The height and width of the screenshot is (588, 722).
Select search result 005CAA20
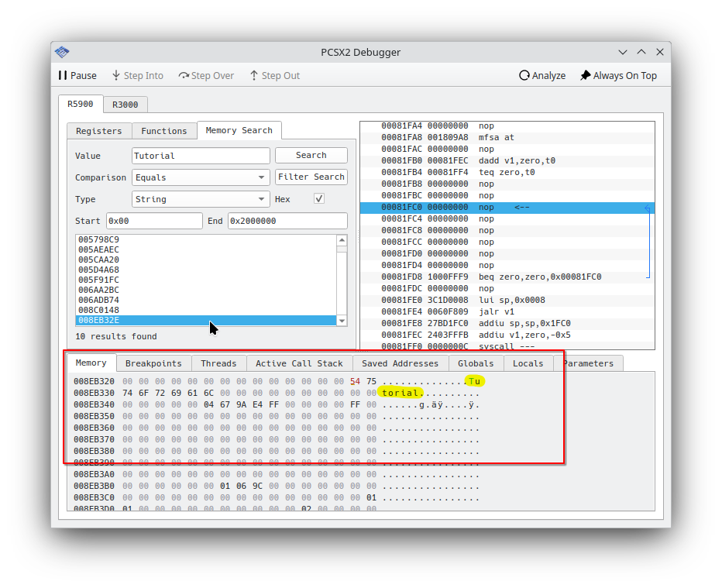coord(206,260)
